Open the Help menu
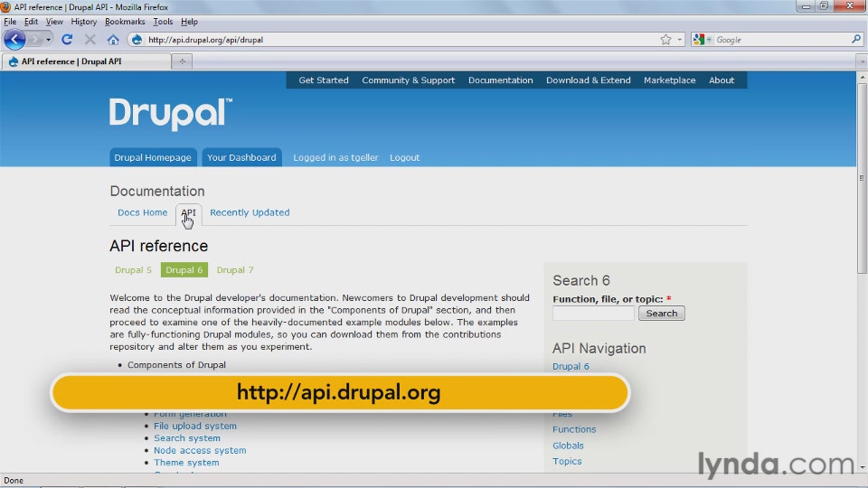Screen dimensions: 868x488 [189, 22]
